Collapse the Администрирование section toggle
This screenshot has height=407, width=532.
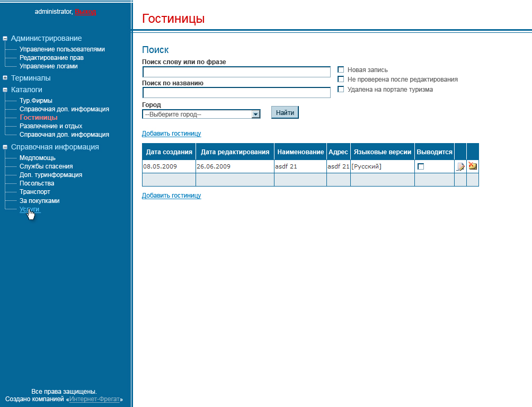pos(5,39)
